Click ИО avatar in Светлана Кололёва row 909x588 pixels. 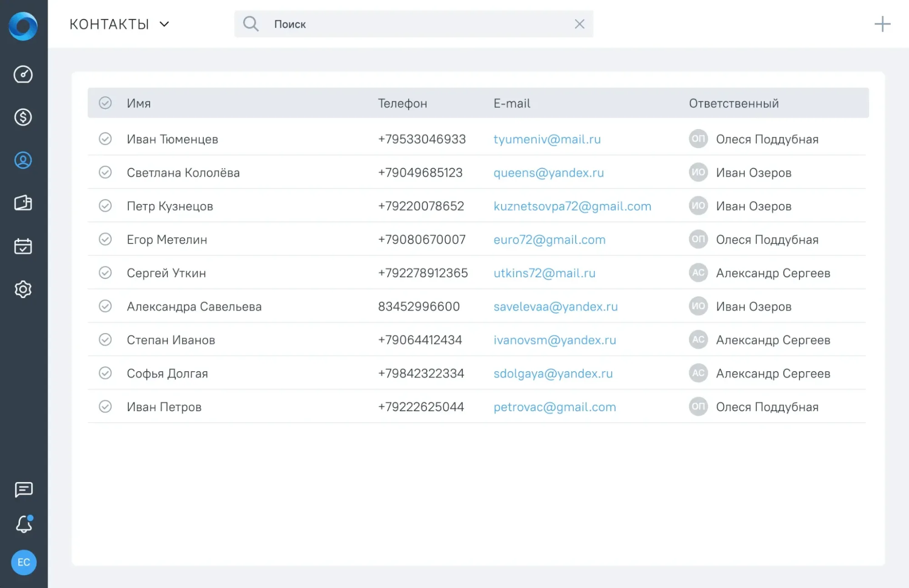click(x=698, y=172)
